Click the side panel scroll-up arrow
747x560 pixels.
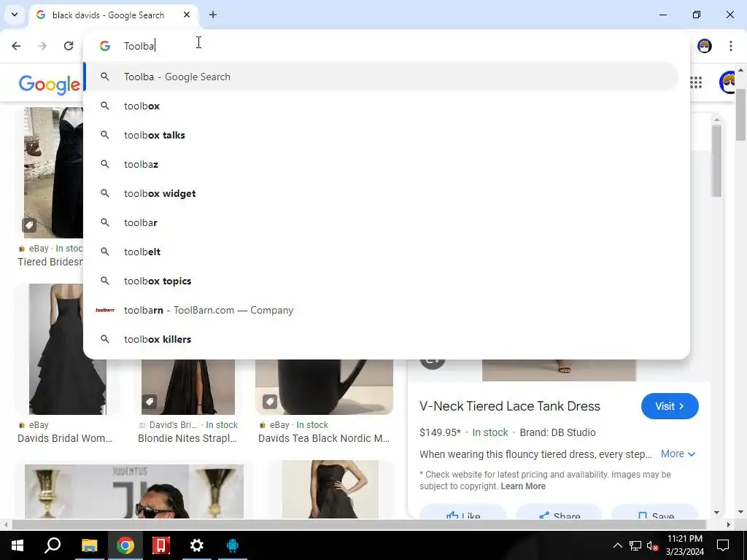tap(716, 120)
